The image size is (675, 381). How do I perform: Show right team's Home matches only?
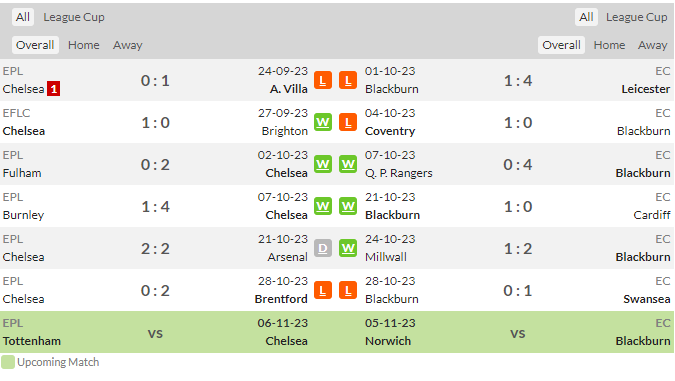tap(609, 45)
